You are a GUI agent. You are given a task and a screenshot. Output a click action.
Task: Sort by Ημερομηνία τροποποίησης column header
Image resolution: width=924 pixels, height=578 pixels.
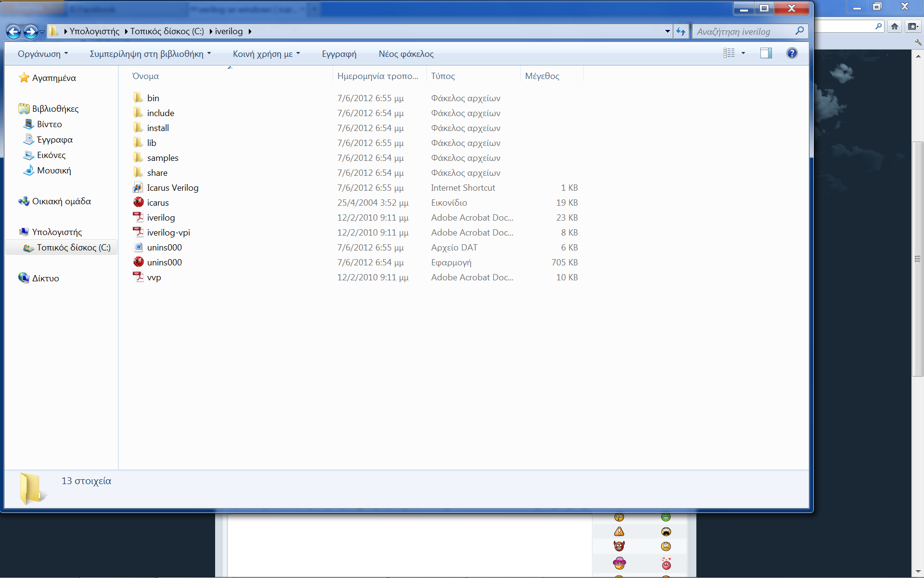pyautogui.click(x=378, y=76)
